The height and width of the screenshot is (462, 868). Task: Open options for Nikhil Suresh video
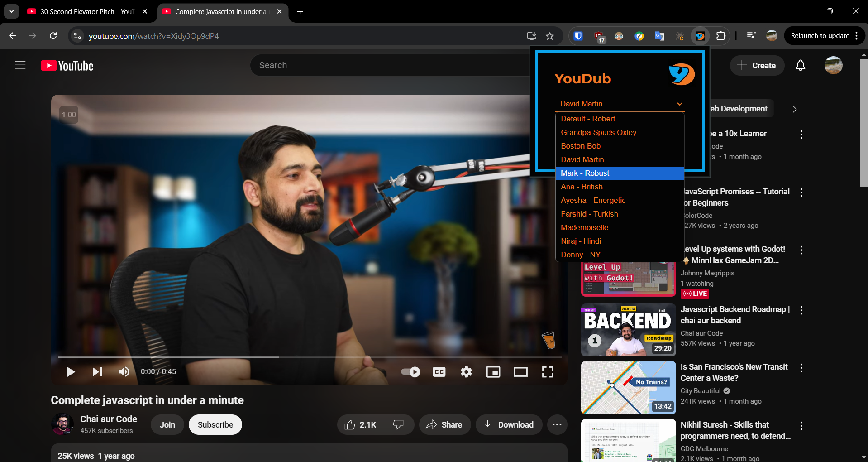(801, 426)
